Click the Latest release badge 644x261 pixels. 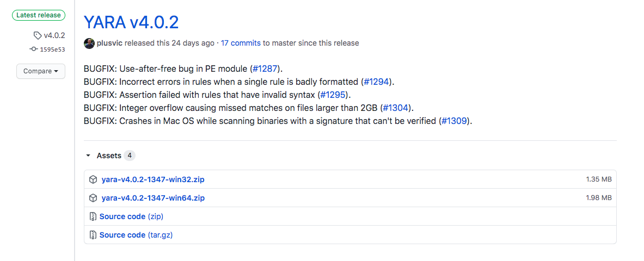pos(38,15)
